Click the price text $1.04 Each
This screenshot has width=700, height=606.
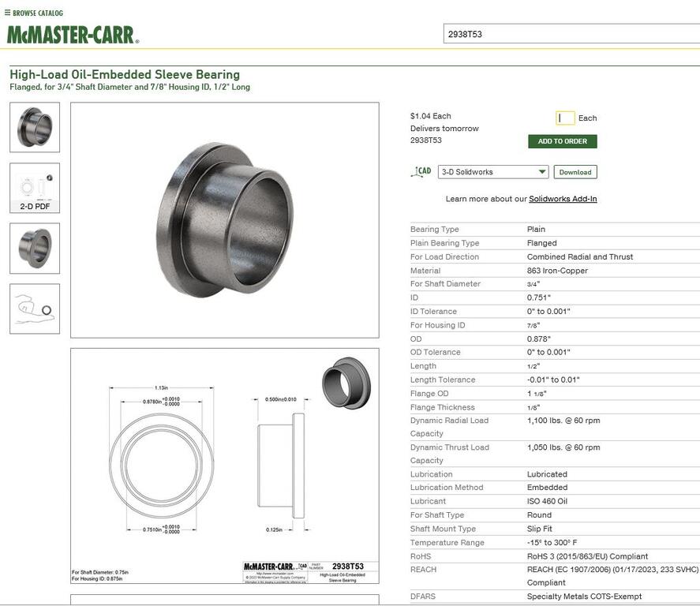pos(431,116)
